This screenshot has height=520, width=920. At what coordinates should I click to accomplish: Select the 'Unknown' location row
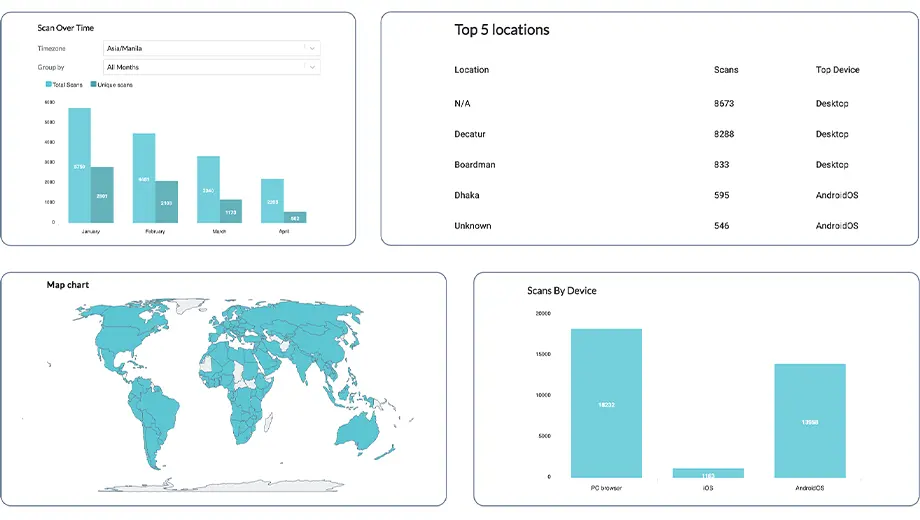coord(656,225)
